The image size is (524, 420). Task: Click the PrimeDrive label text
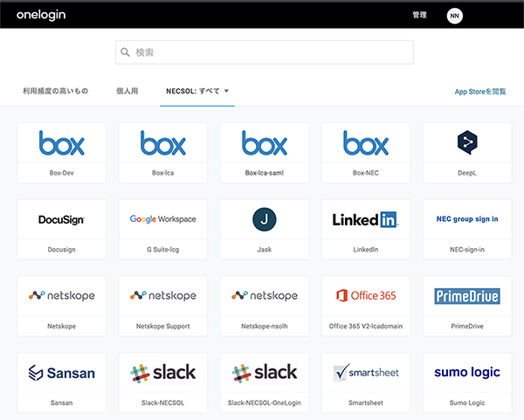tap(467, 326)
